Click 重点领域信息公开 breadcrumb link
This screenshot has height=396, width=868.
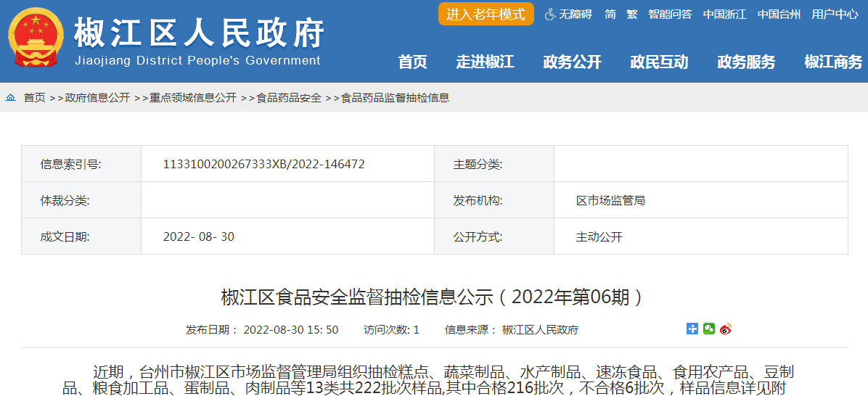193,98
